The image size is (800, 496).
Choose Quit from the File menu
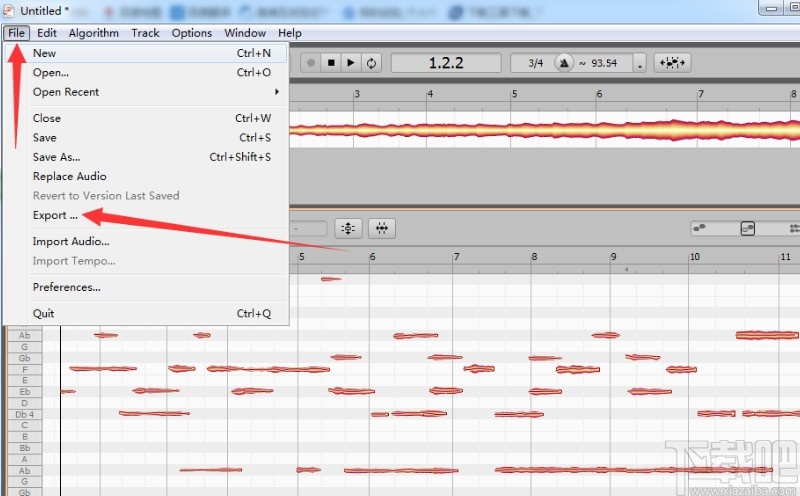pyautogui.click(x=146, y=313)
